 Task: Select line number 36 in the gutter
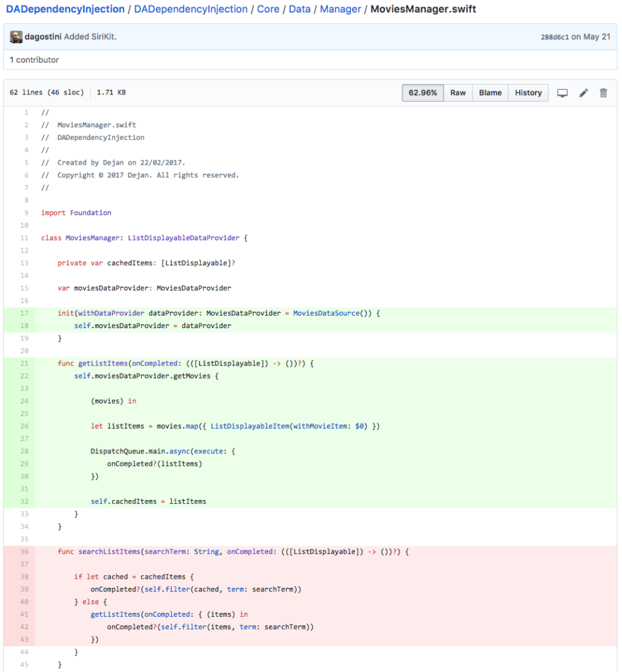pos(24,552)
